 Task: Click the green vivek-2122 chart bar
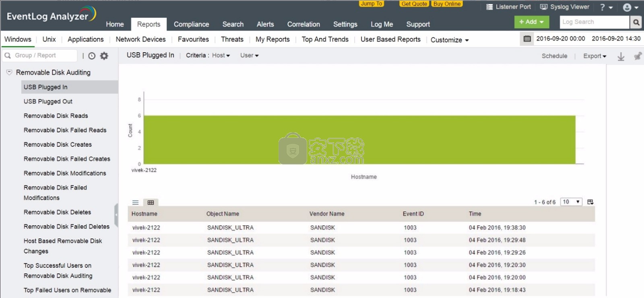click(359, 140)
